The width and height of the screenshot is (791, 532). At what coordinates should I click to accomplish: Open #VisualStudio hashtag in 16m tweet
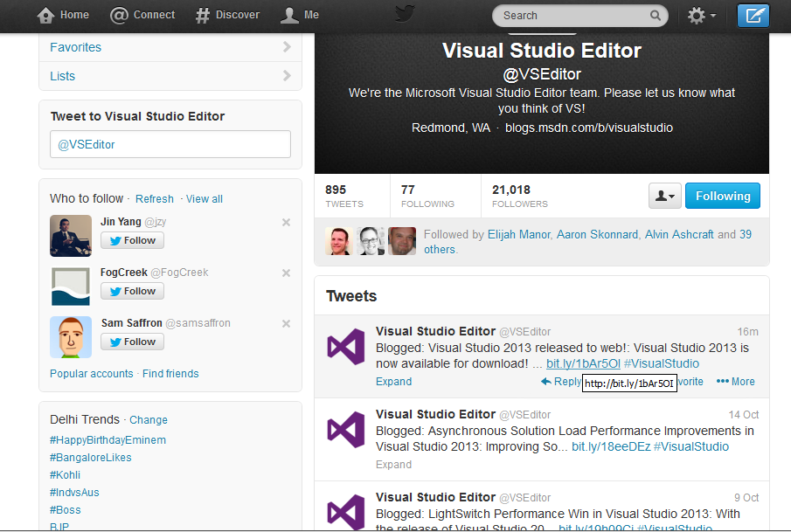(x=662, y=363)
